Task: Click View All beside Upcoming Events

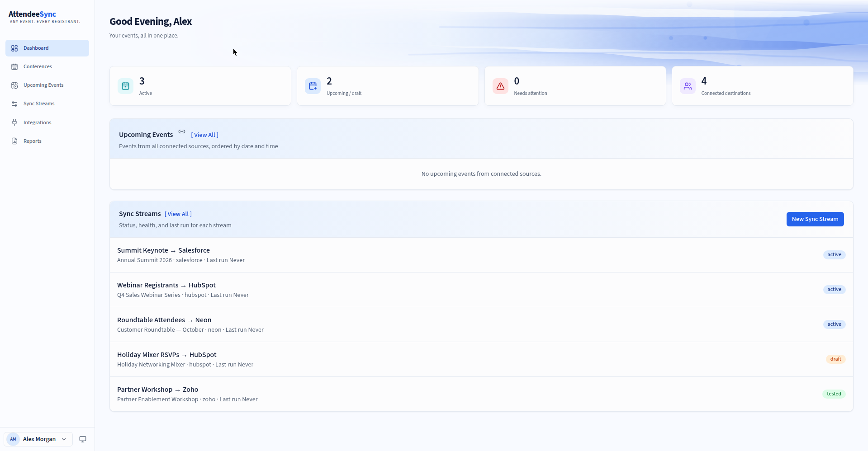Action: tap(204, 135)
